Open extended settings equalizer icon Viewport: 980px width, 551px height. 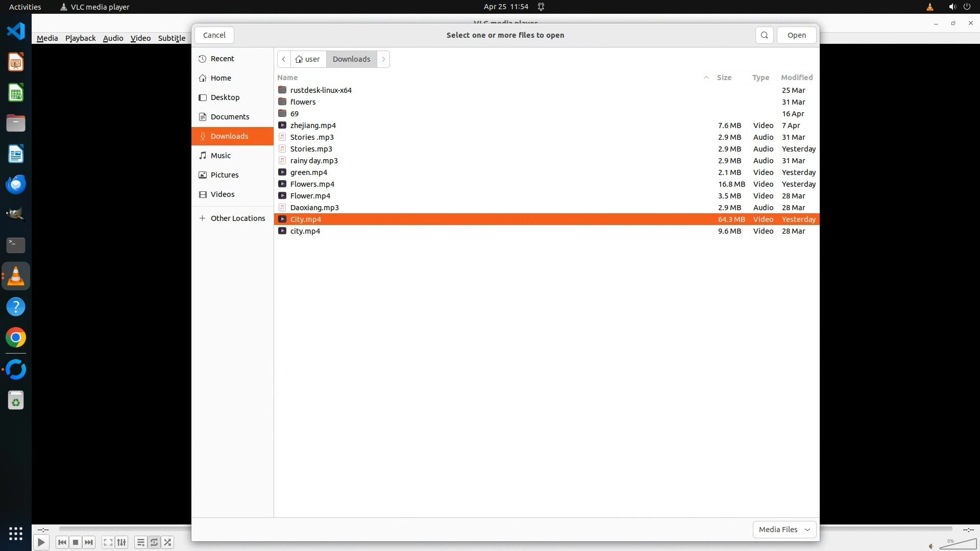click(121, 542)
